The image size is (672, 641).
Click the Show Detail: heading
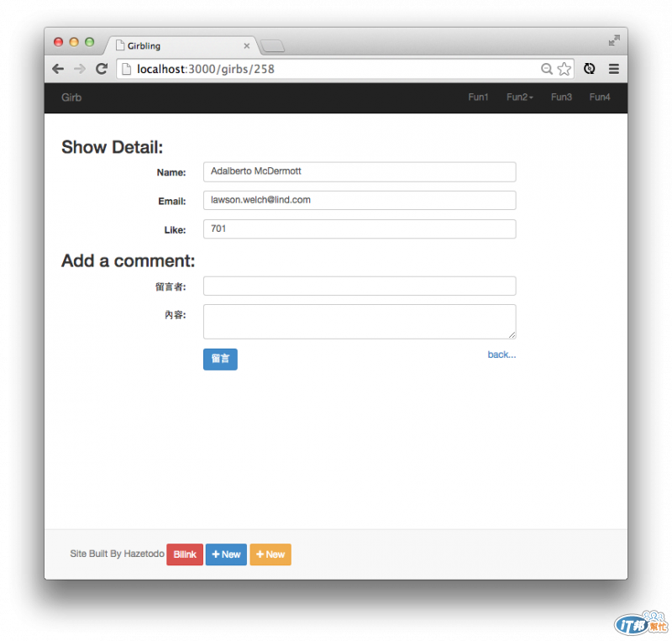pos(113,147)
